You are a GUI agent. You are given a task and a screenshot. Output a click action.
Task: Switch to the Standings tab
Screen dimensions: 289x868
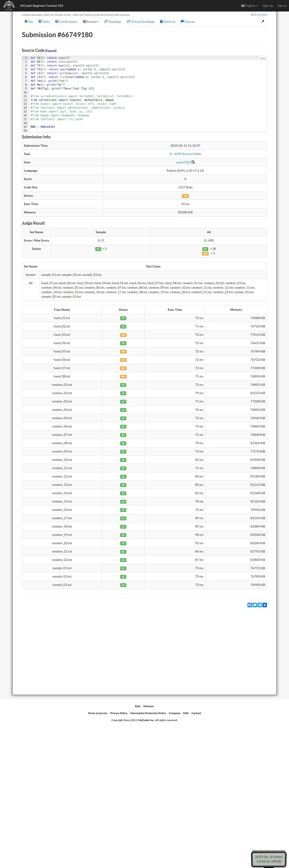(113, 22)
